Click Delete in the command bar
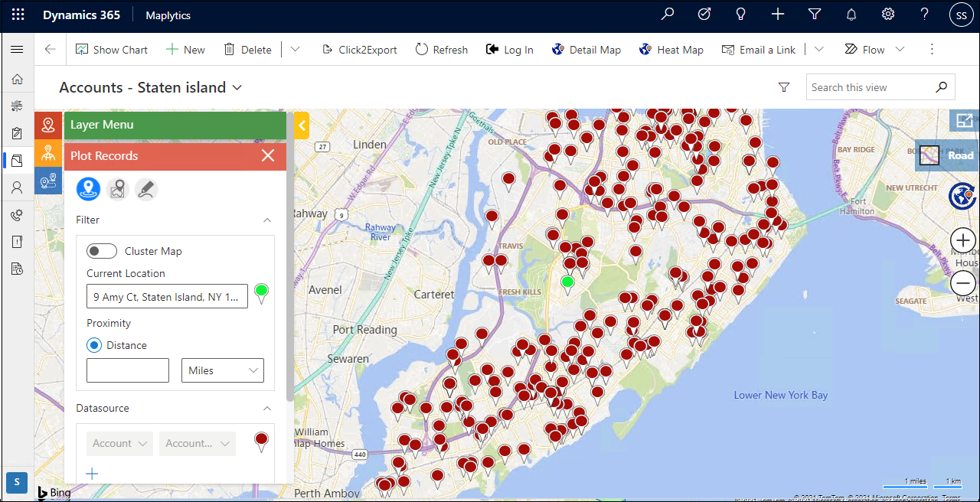The image size is (980, 502). pos(247,50)
